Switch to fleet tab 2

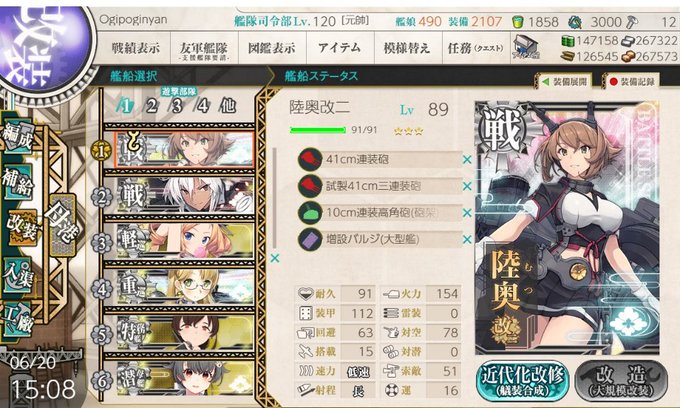click(x=151, y=105)
